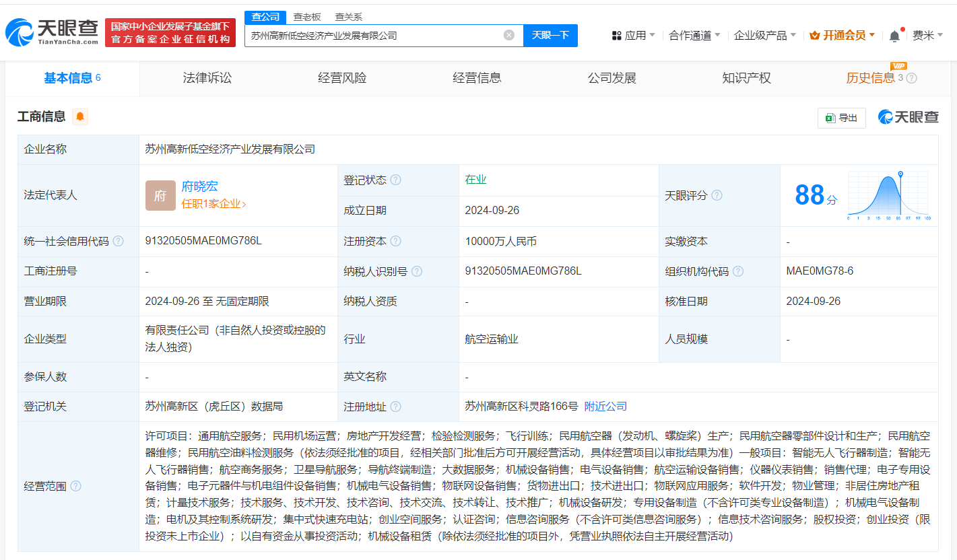Image resolution: width=957 pixels, height=560 pixels.
Task: Switch to the 查老板 tab
Action: (x=306, y=17)
